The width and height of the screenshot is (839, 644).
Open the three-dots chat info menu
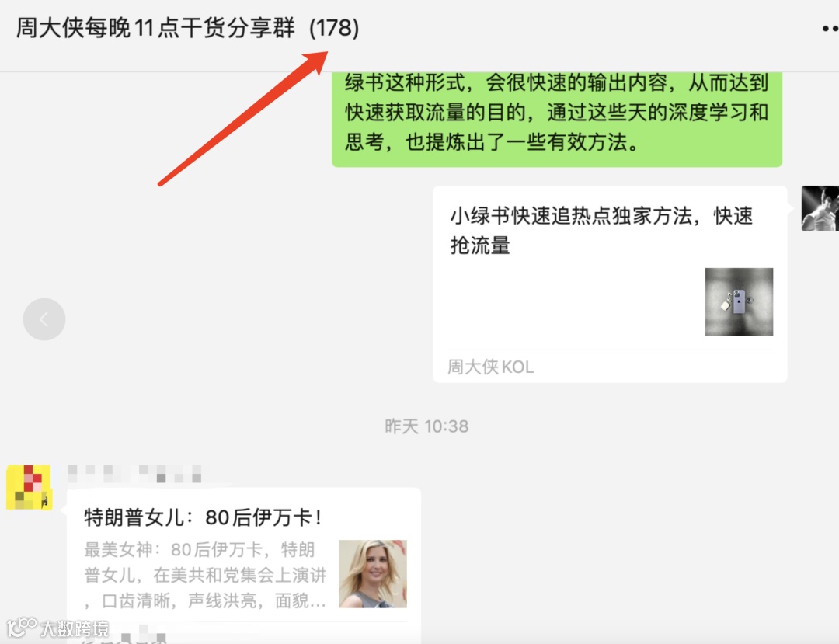830,28
